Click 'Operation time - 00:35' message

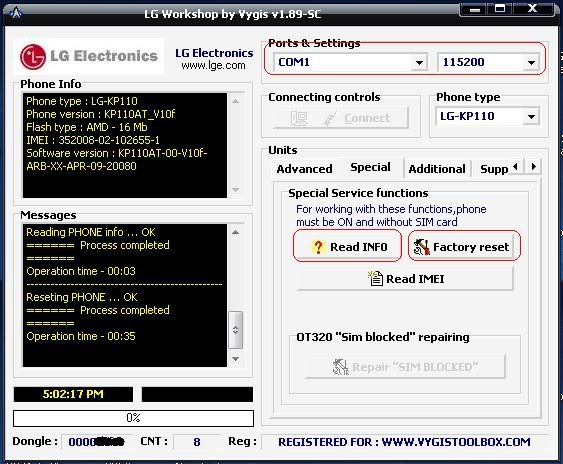81,337
